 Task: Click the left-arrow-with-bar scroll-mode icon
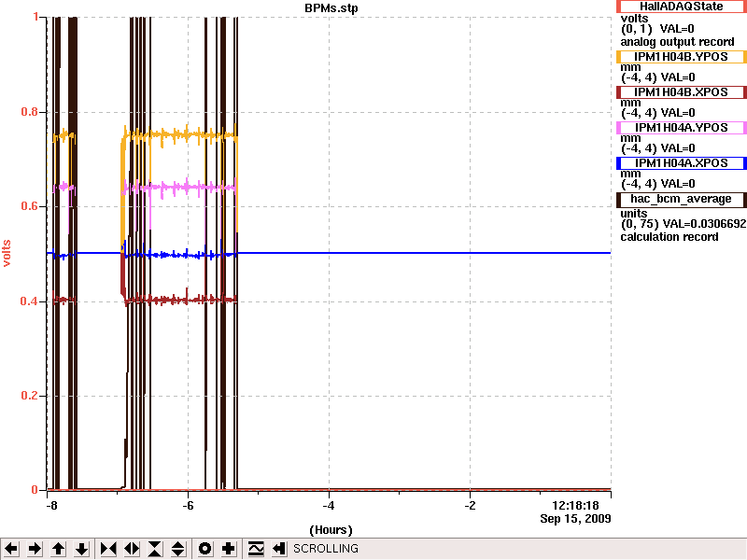(x=279, y=549)
